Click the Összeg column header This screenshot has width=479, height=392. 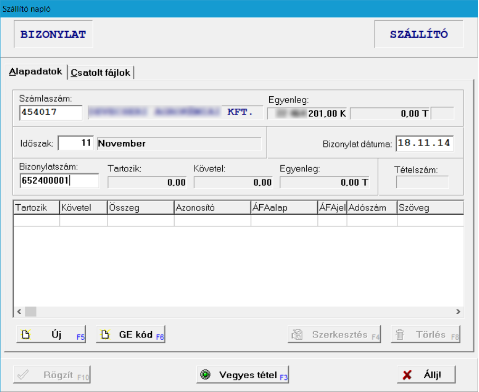tap(141, 208)
